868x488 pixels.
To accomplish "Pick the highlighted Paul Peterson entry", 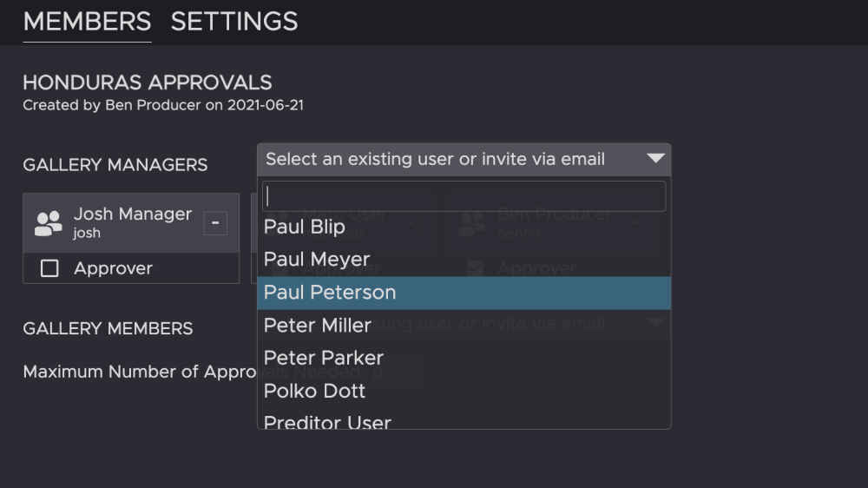I will click(330, 293).
